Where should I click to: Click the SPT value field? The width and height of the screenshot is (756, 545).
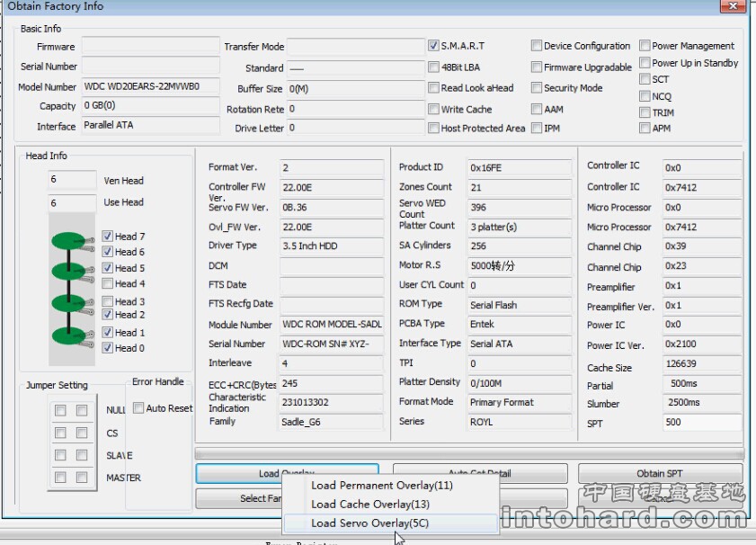tap(702, 422)
